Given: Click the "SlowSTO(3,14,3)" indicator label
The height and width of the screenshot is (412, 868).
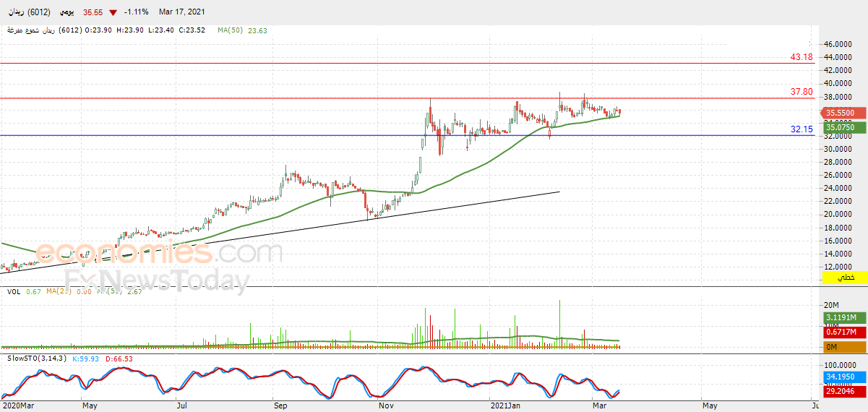Looking at the screenshot, I should 36,359.
